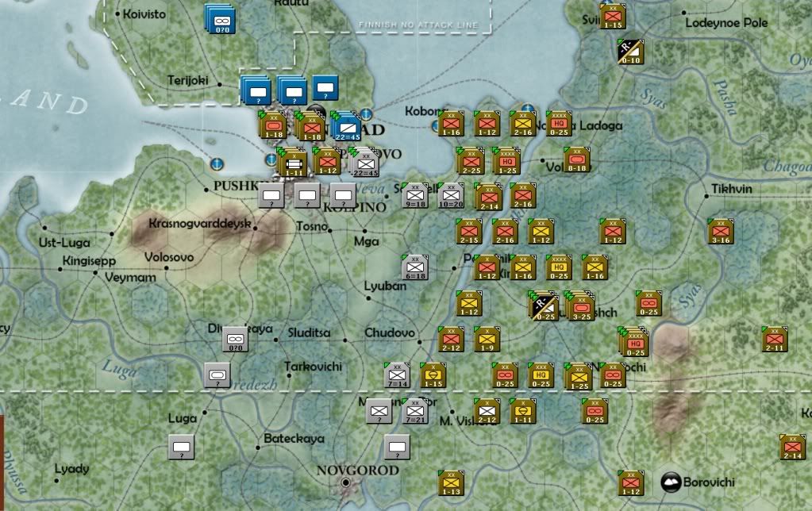This screenshot has height=511, width=812.
Task: Click the Lodeynoe Pole town label
Action: coord(727,23)
